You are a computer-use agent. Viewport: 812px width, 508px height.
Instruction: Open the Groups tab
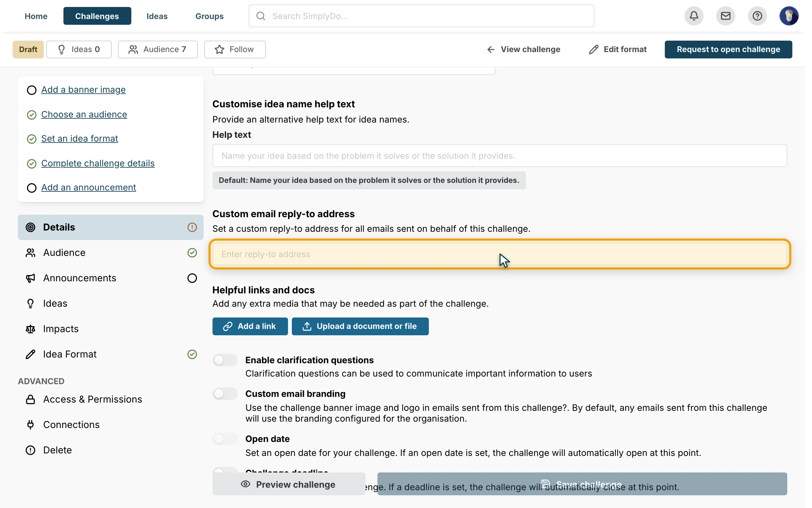click(x=209, y=16)
